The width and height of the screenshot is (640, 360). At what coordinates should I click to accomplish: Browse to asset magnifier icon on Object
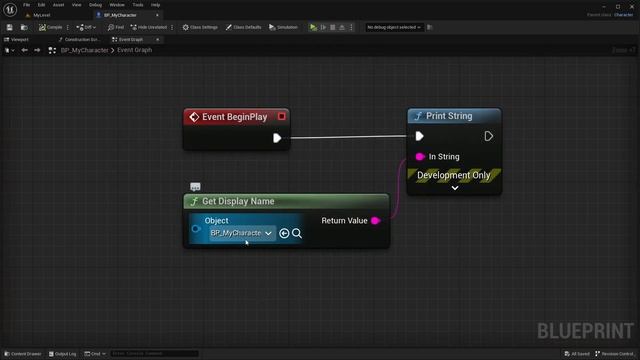[297, 233]
